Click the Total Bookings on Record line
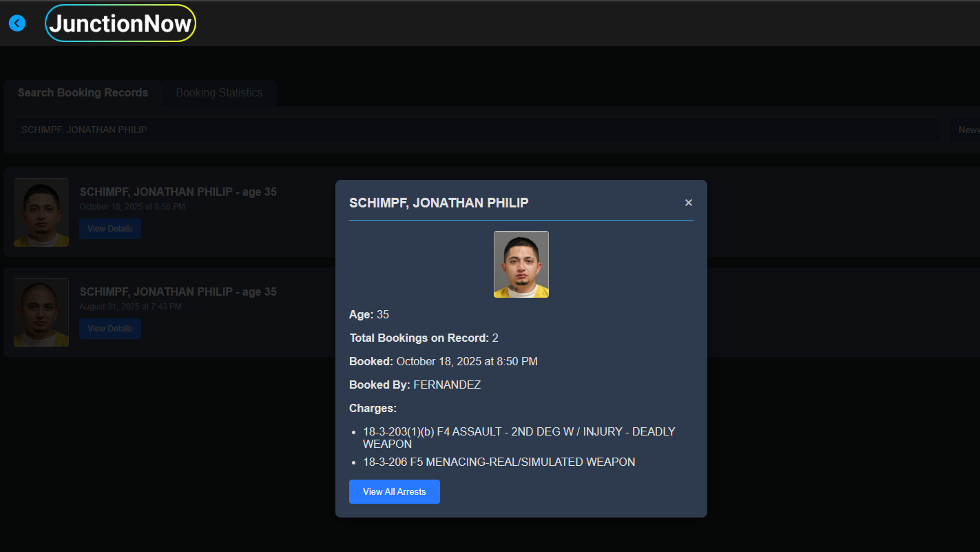 point(424,338)
